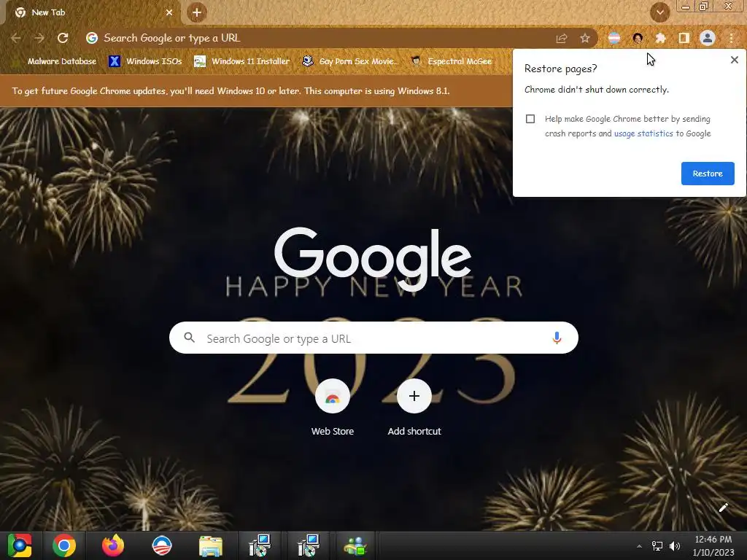Launch Firefox from the taskbar

pos(113,545)
